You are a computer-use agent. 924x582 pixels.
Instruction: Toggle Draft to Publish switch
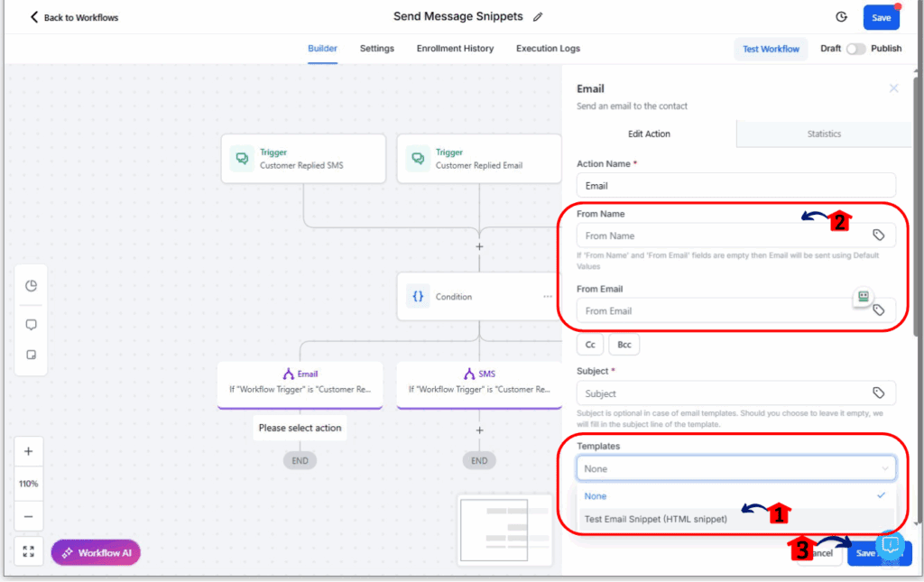pos(855,49)
